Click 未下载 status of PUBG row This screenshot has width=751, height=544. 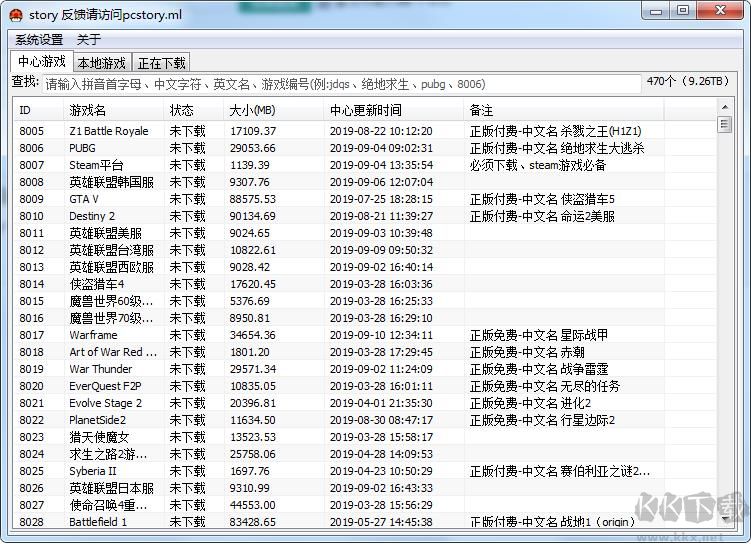tap(187, 148)
